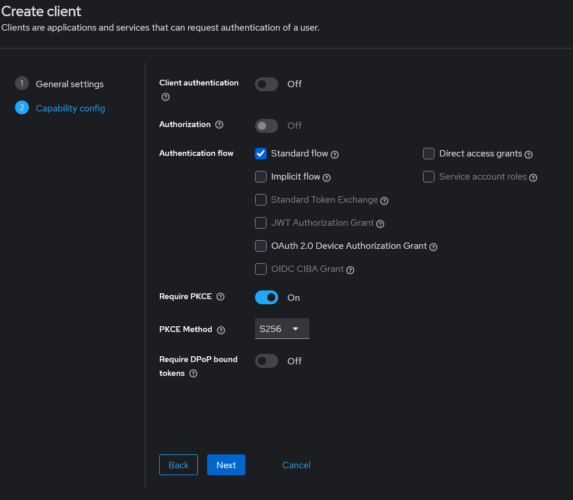Toggle the Authorization switch
Screen dimensions: 573x500
[266, 126]
